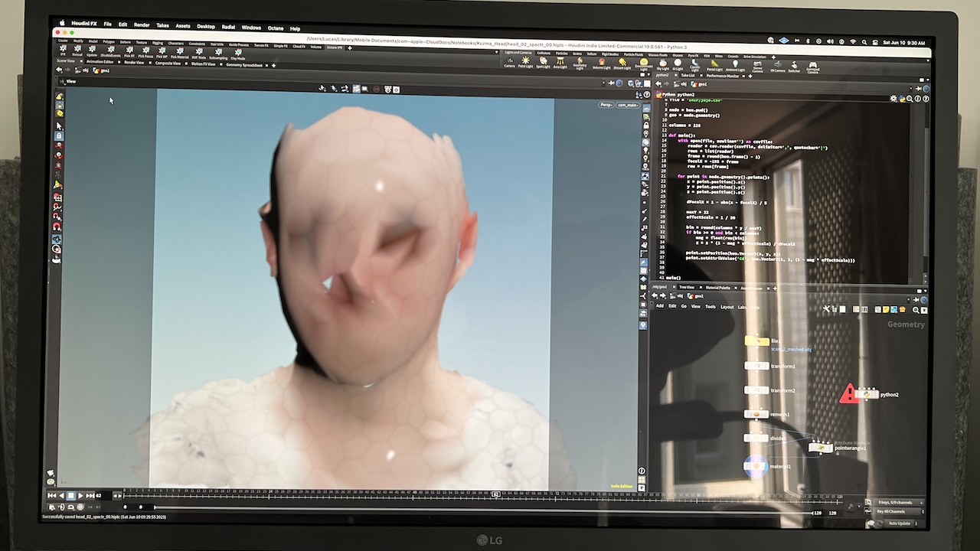
Task: Click the Environment Light shelf icon
Action: [x=642, y=63]
